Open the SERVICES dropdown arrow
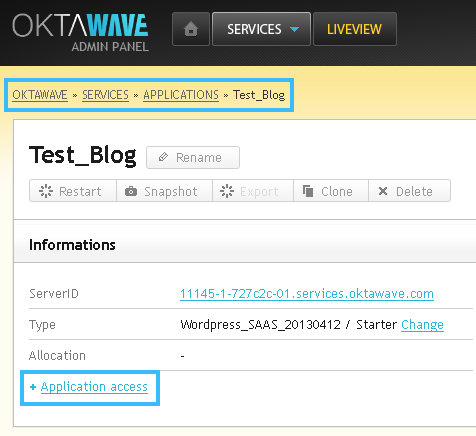 click(294, 29)
